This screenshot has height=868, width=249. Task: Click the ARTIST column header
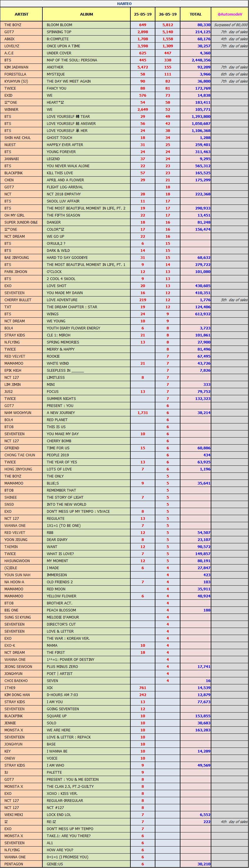point(21,14)
